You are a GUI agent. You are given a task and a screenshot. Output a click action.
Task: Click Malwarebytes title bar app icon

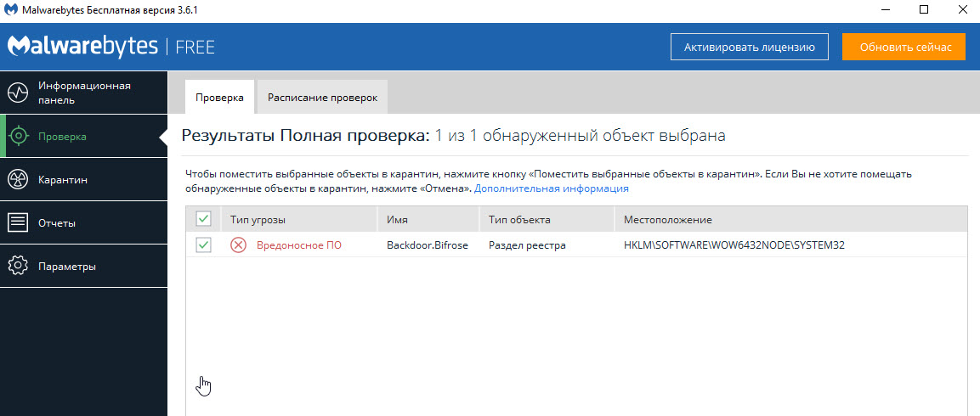point(11,11)
